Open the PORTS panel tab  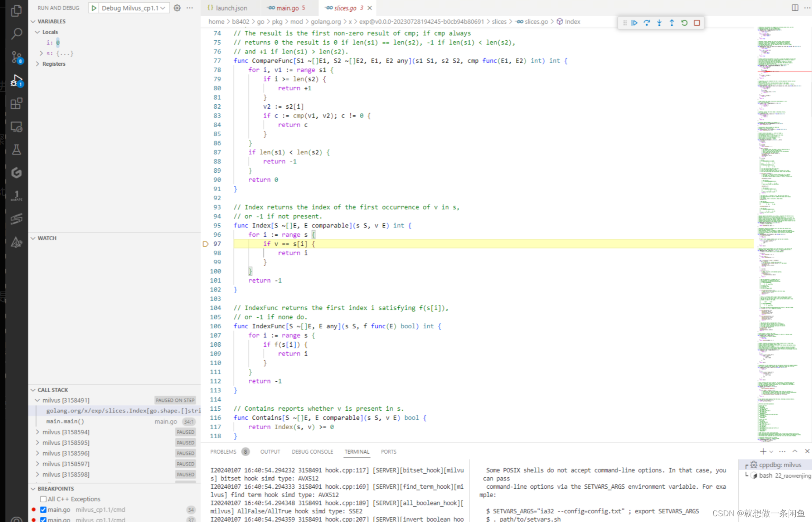tap(389, 451)
